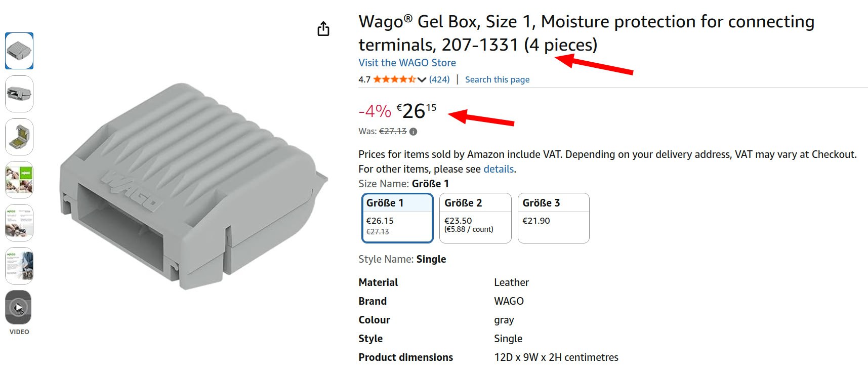868x370 pixels.
Task: Open the VAT details link
Action: point(499,169)
